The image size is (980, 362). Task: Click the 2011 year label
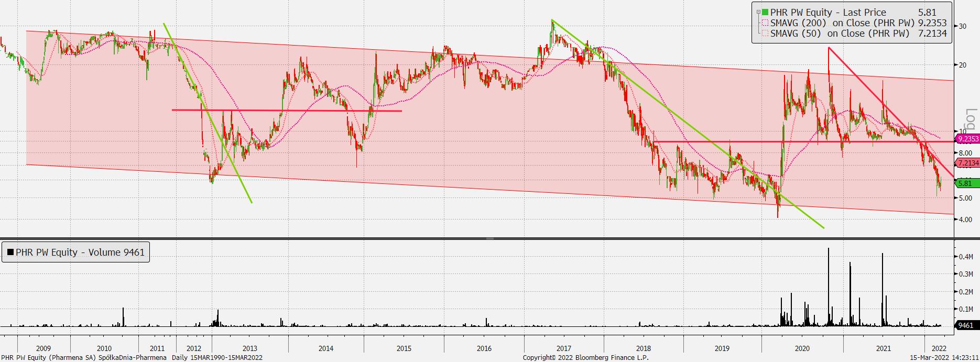(157, 348)
